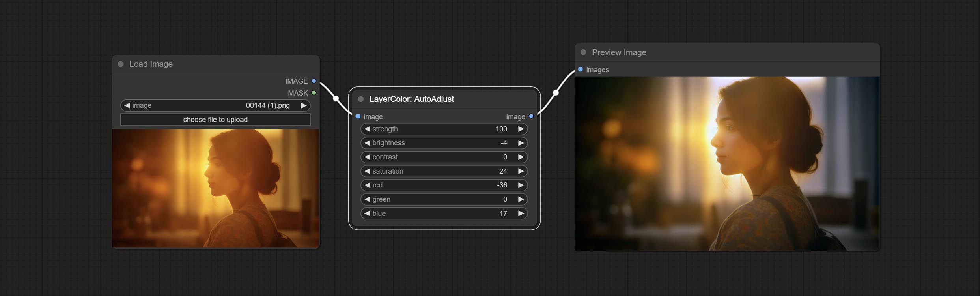This screenshot has width=980, height=296.
Task: Increase strength with the right arrow
Action: click(x=521, y=129)
